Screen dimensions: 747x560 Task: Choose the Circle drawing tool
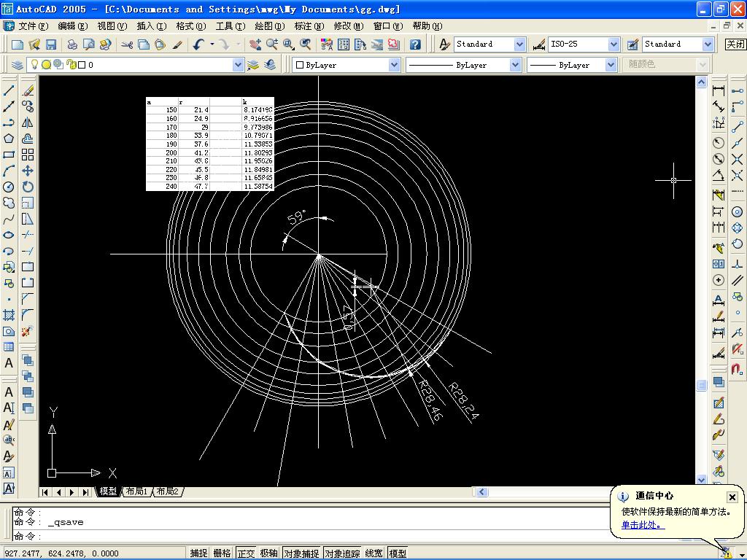[x=9, y=187]
